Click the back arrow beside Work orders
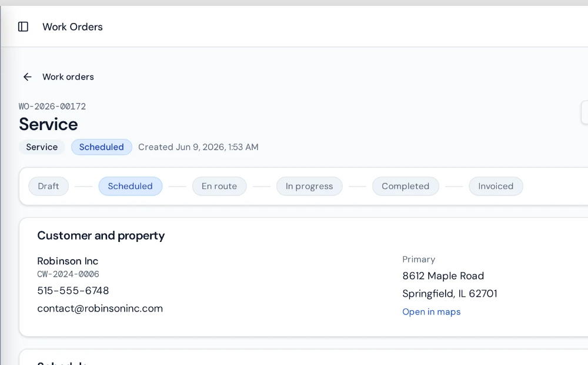Viewport: 588px width, 365px height. click(x=28, y=77)
